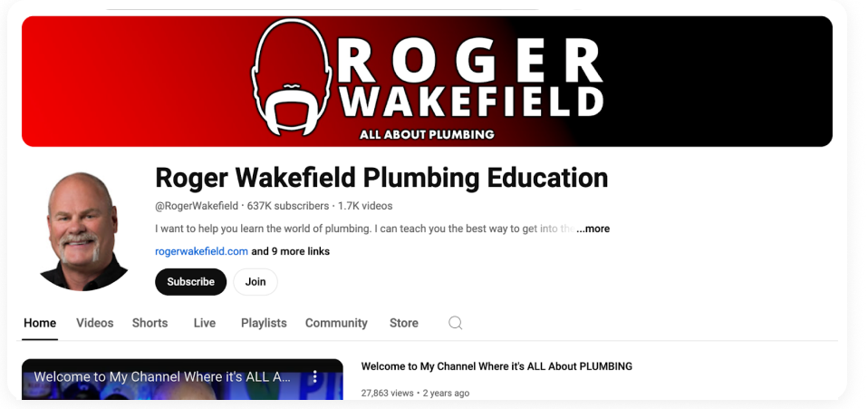Switch to the Videos tab

coord(94,323)
